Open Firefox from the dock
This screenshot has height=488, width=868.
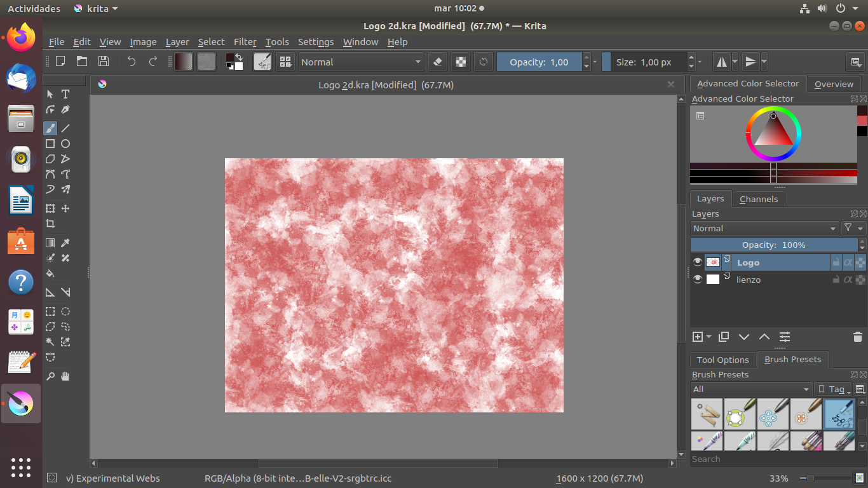(21, 37)
